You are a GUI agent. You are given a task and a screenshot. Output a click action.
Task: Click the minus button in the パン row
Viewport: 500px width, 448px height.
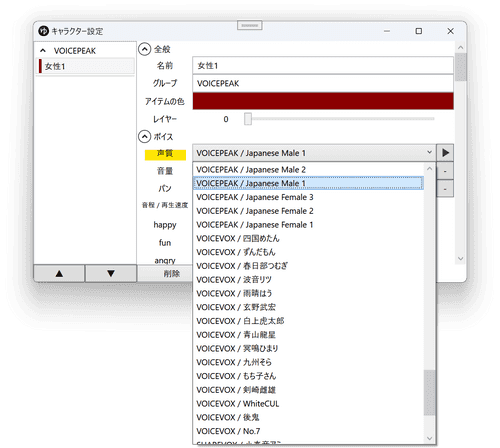pos(445,189)
